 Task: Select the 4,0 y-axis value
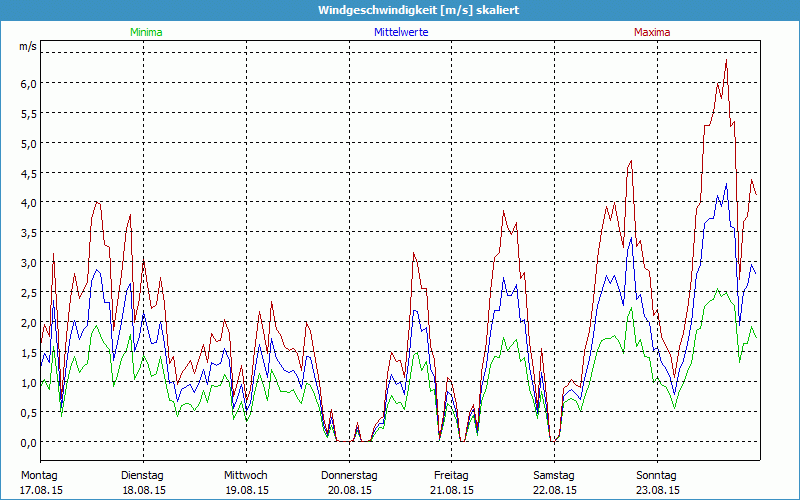click(x=28, y=204)
